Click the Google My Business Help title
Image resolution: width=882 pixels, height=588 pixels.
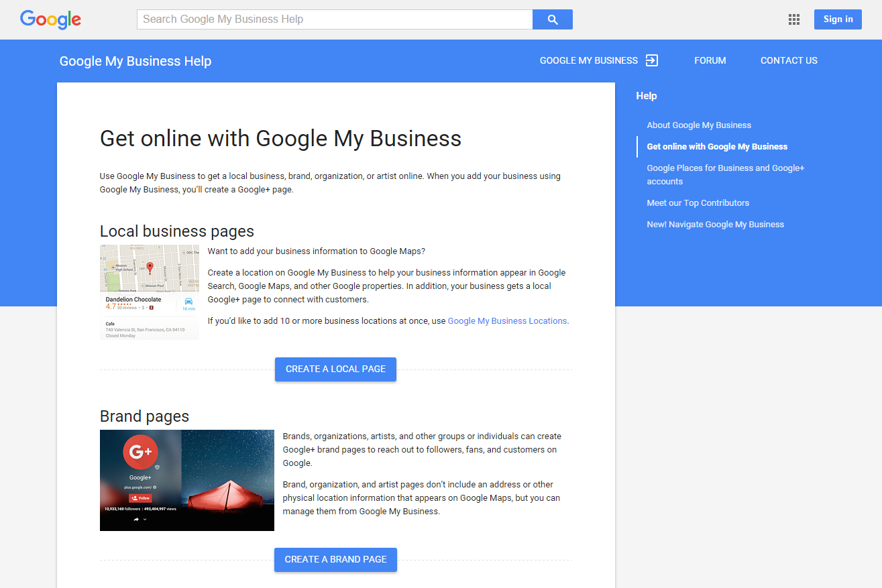135,61
